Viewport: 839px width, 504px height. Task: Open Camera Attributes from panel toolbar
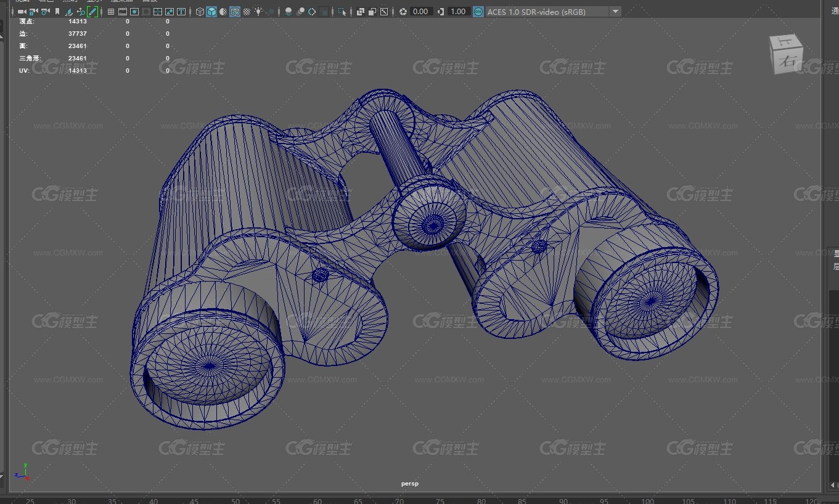click(x=45, y=12)
